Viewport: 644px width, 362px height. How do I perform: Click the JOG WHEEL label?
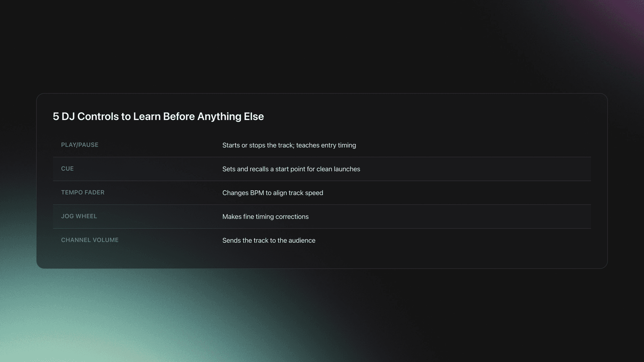(79, 216)
